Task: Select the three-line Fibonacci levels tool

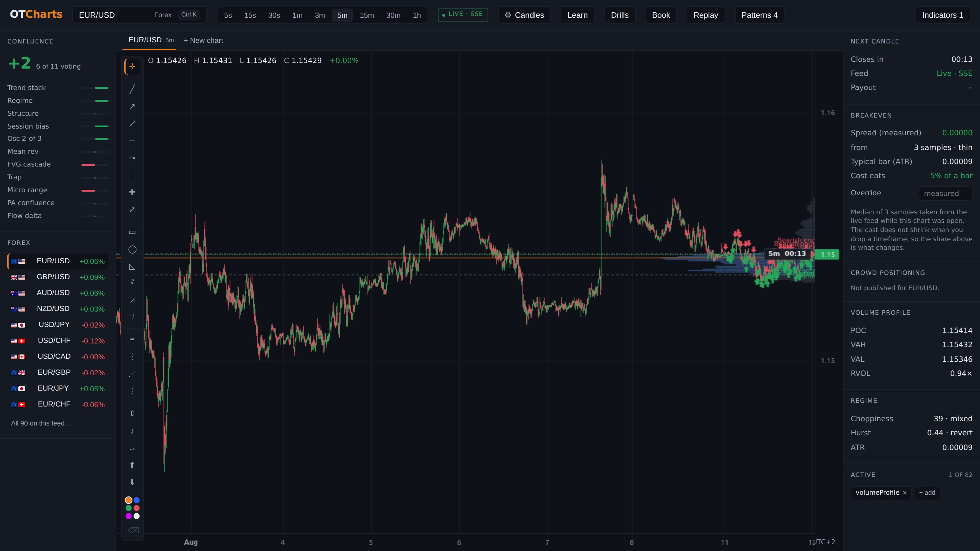Action: 132,339
